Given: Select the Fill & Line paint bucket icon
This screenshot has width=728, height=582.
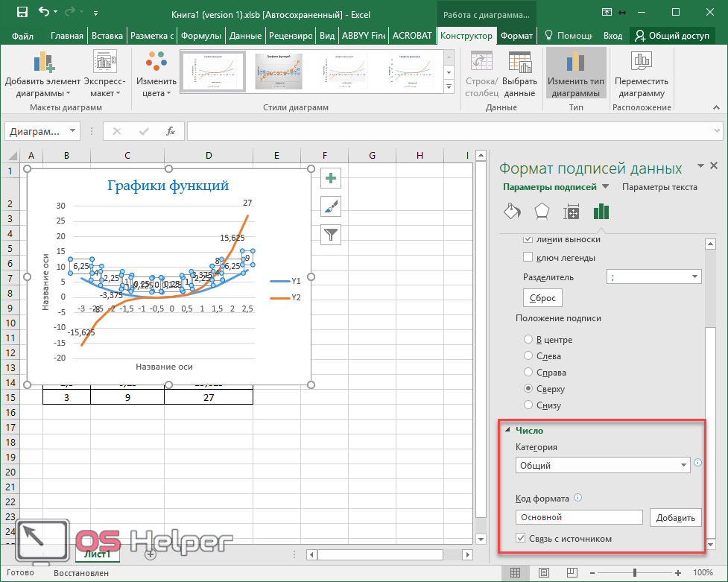Looking at the screenshot, I should (x=512, y=212).
